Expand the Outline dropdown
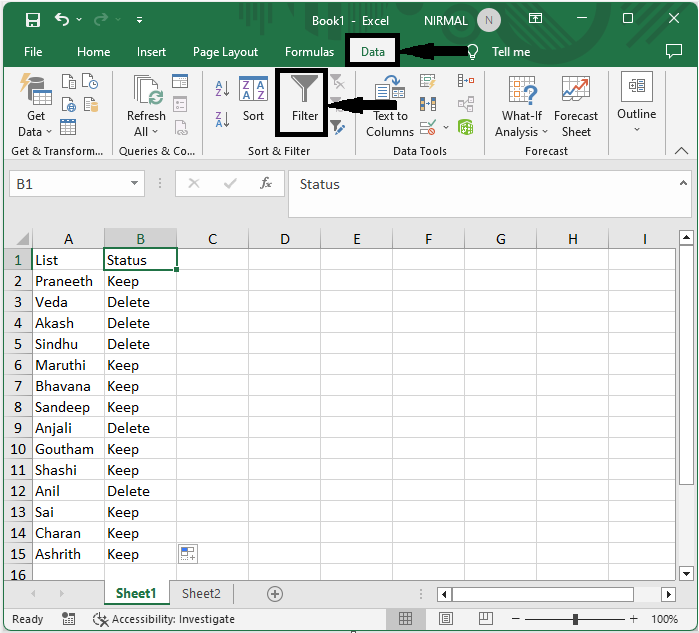 pos(637,103)
